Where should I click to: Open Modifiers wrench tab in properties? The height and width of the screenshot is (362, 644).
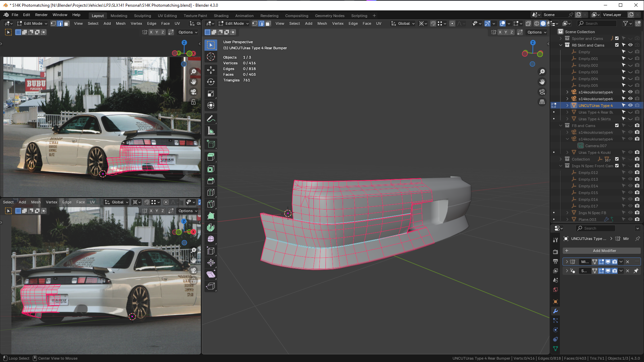pyautogui.click(x=555, y=311)
